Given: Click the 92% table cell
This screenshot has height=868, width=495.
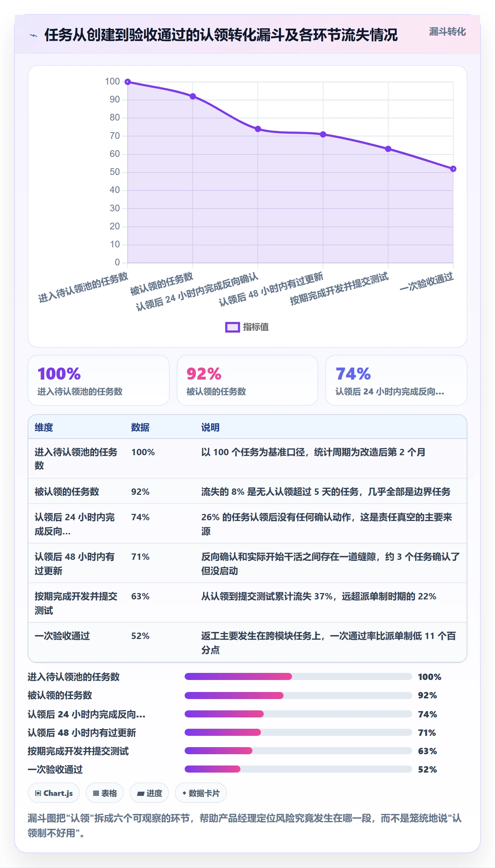Looking at the screenshot, I should (140, 492).
